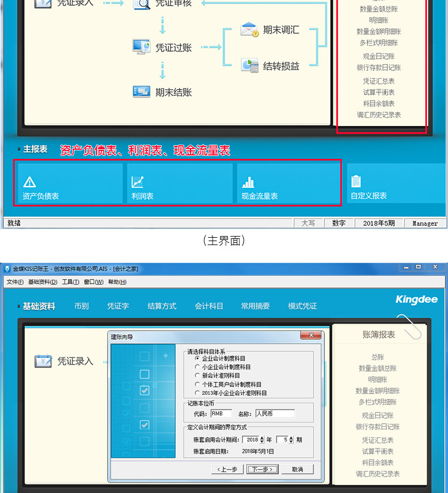Open the 基础资料(D) menu
Viewport: 448px width, 493px height.
(x=43, y=282)
